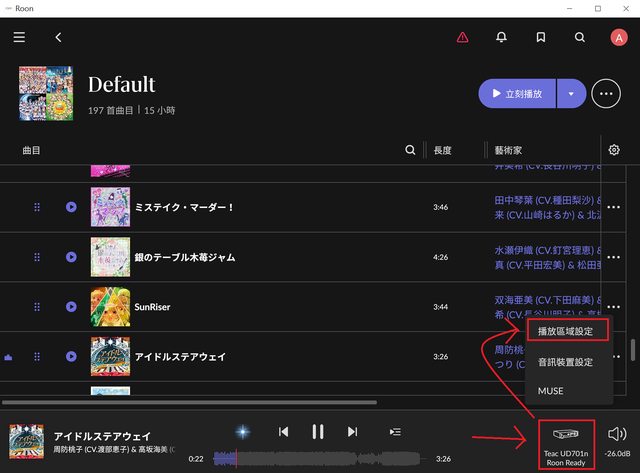
Task: Click the red warning triangle icon
Action: tap(462, 37)
